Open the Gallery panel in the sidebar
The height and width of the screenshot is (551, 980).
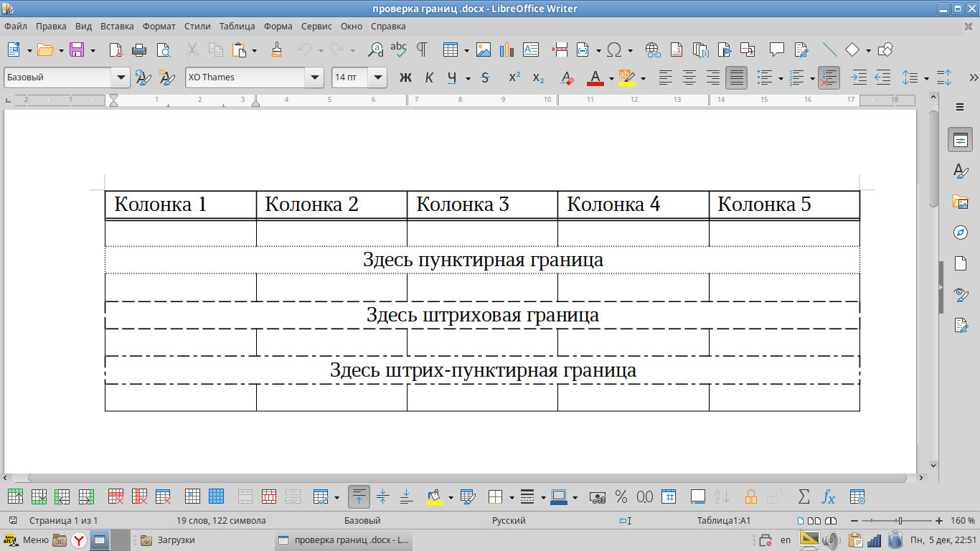click(x=961, y=202)
